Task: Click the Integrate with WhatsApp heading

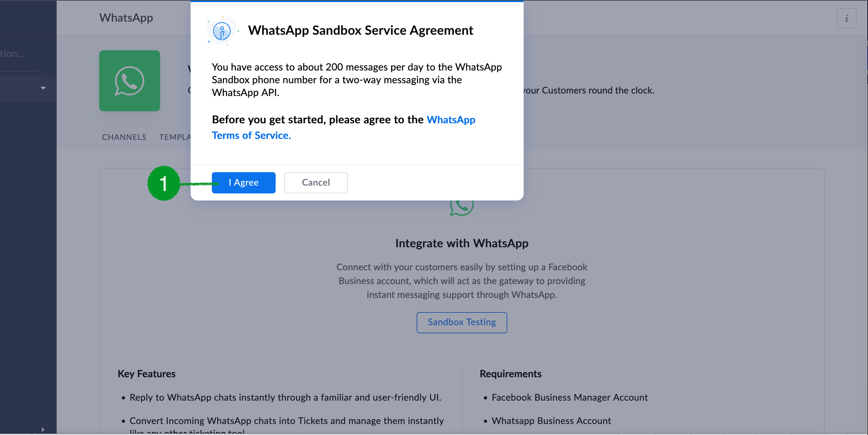Action: point(462,243)
